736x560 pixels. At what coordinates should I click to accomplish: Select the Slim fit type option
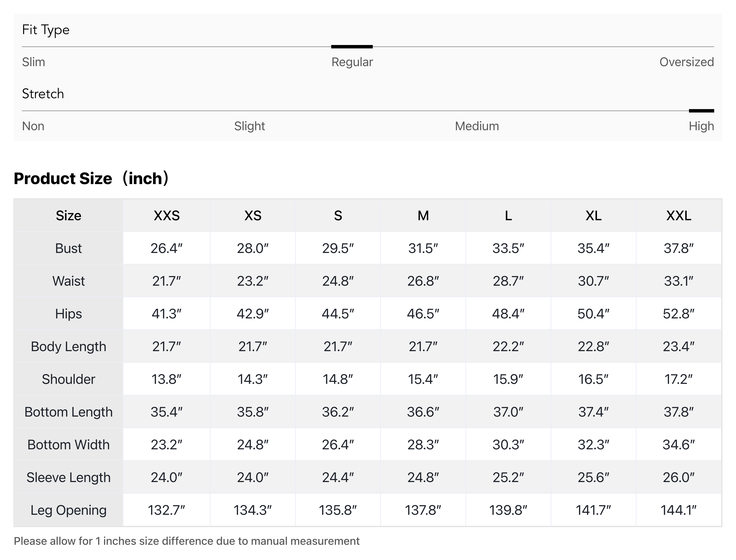pos(33,62)
